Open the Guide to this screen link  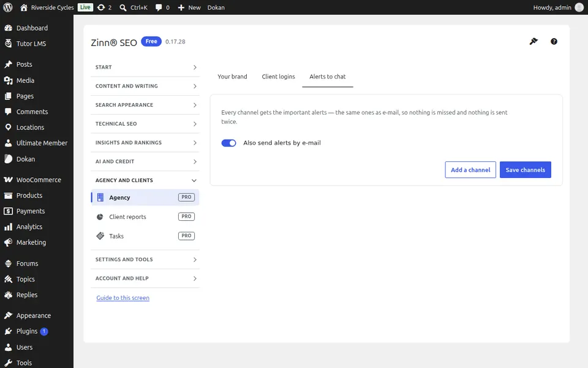tap(123, 298)
